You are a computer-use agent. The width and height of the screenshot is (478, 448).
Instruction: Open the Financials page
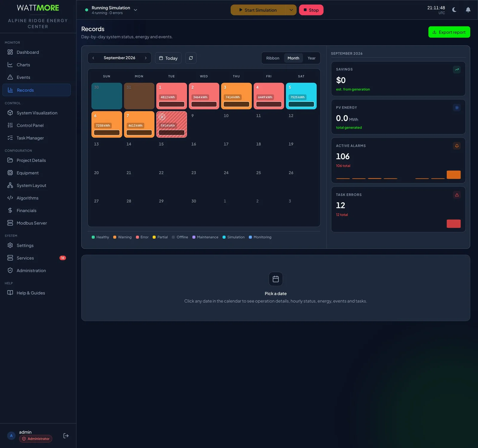tap(36, 211)
